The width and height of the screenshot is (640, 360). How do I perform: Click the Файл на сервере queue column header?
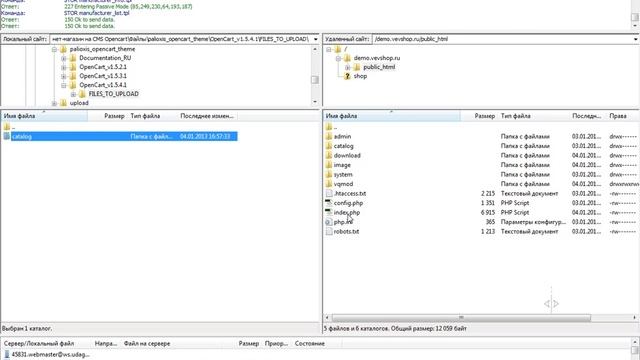[x=147, y=344]
